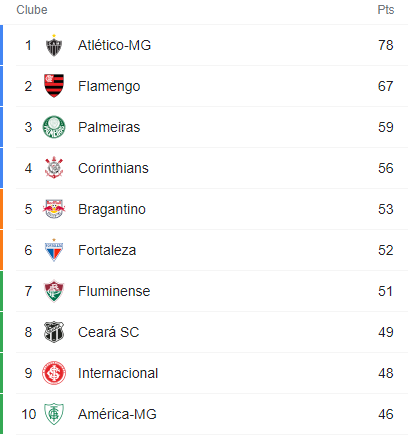Click the Corinthians club crest

tap(54, 168)
